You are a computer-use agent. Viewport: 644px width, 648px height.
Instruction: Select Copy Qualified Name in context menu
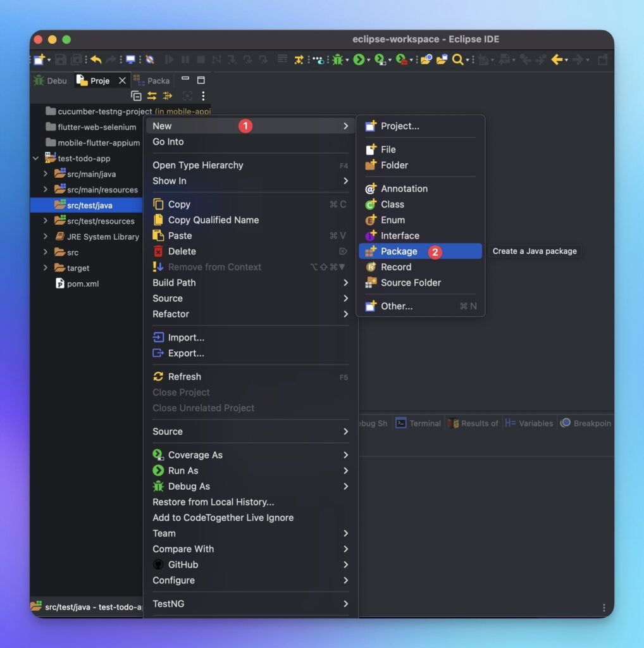pos(251,220)
